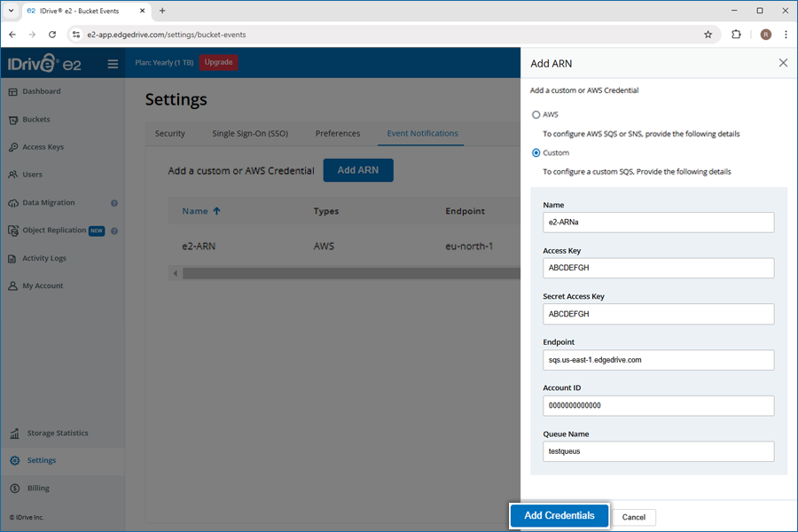Click Plan: Yearly (1 TB) text
Image resolution: width=798 pixels, height=532 pixels.
(x=164, y=63)
